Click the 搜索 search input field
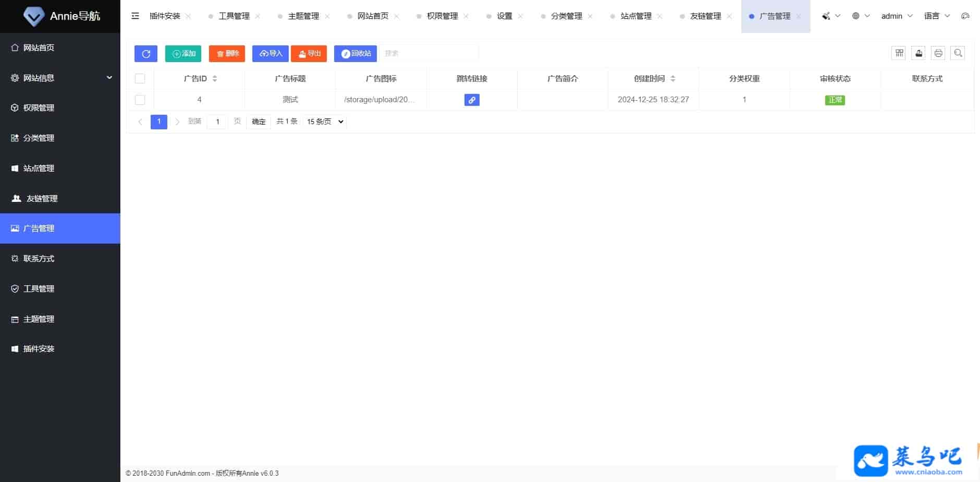 coord(428,53)
